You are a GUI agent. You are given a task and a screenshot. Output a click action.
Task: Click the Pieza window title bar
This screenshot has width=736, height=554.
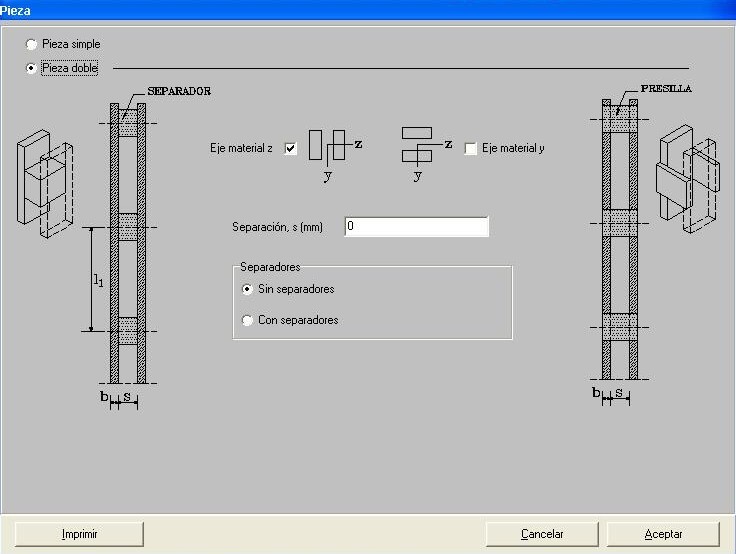pos(368,9)
